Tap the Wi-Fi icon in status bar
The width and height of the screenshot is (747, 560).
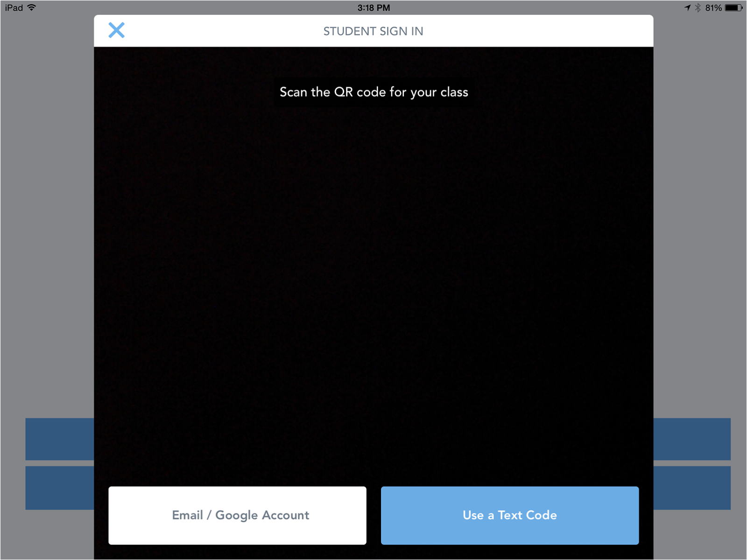coord(32,7)
